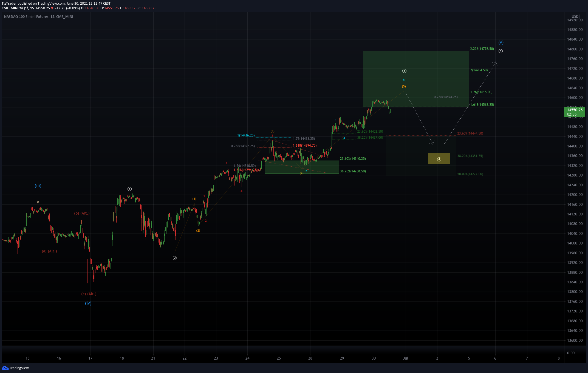The image size is (588, 373).
Task: Click the 50.00%(14277.00) retracement label
Action: (x=470, y=174)
